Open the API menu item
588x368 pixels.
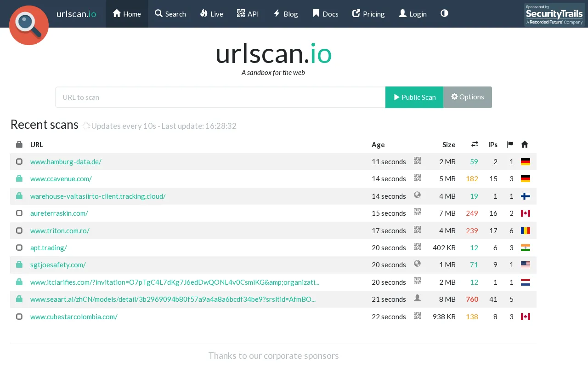pos(248,14)
